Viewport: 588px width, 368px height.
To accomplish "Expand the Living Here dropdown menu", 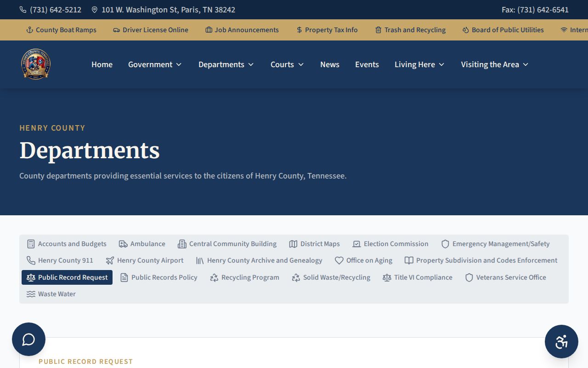I will (419, 64).
